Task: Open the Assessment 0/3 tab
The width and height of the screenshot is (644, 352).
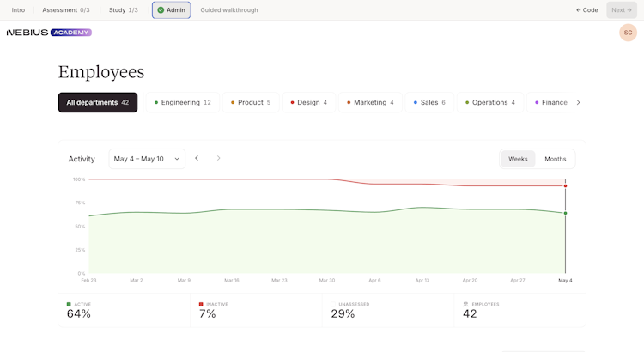Action: 66,9
